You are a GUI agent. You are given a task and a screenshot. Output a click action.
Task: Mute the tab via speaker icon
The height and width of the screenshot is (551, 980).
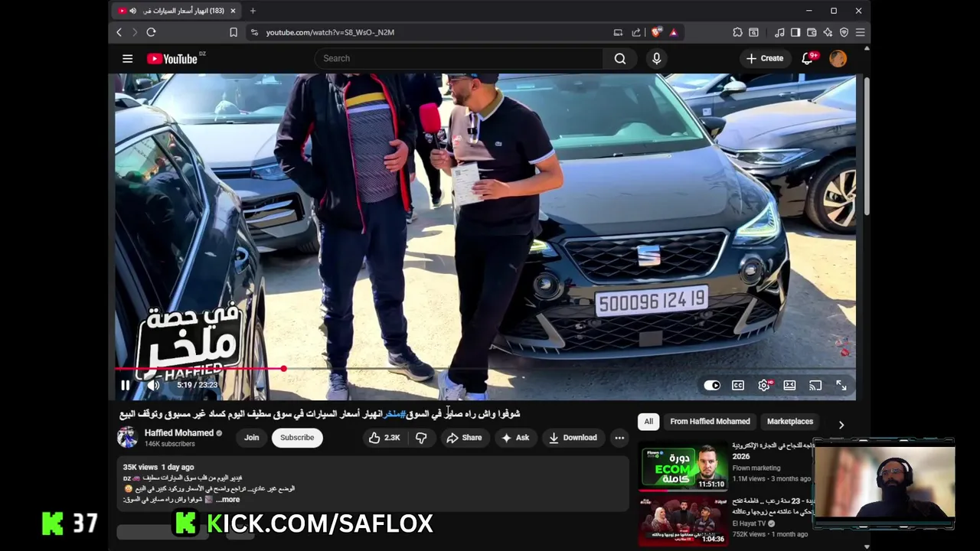pyautogui.click(x=132, y=11)
